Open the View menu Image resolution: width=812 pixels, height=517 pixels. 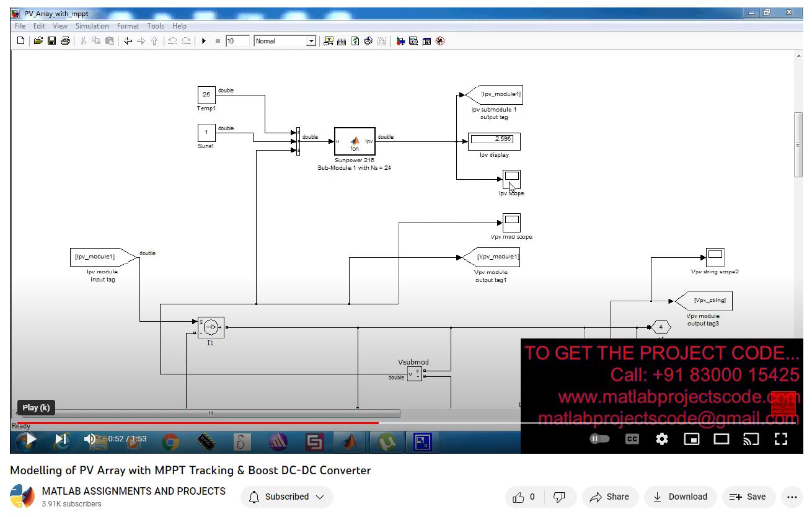coord(60,26)
